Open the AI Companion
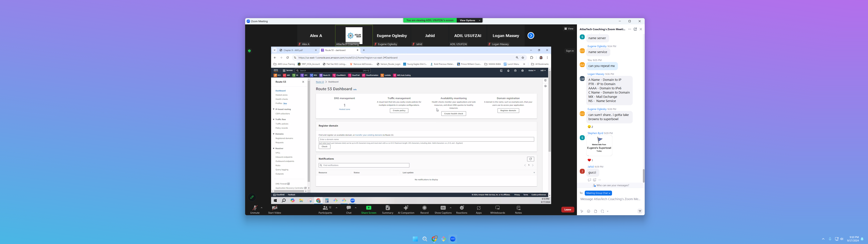Screen dimensions: 868x244 pyautogui.click(x=406, y=209)
